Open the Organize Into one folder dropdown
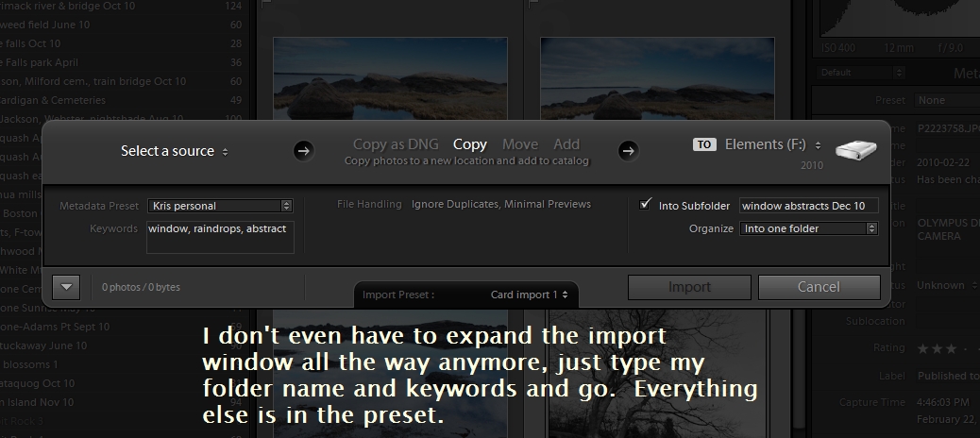Viewport: 980px width, 438px height. pos(809,228)
